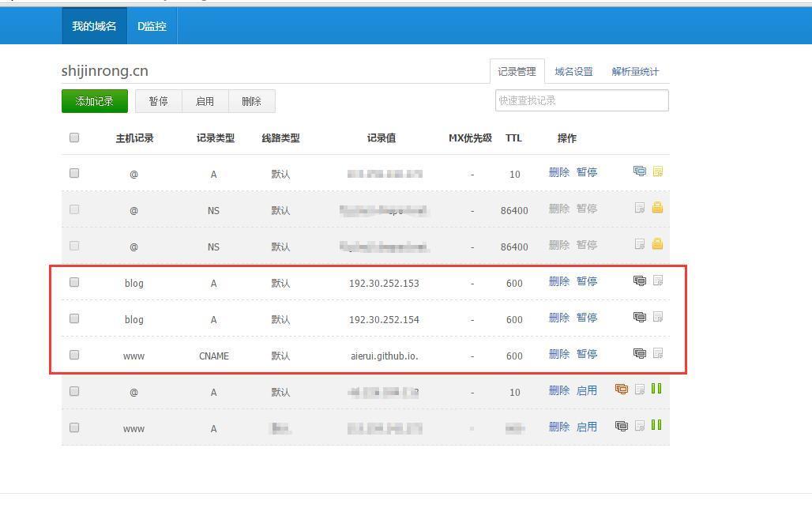Switch to the 域名设置 tab
Image resolution: width=812 pixels, height=512 pixels.
[573, 72]
